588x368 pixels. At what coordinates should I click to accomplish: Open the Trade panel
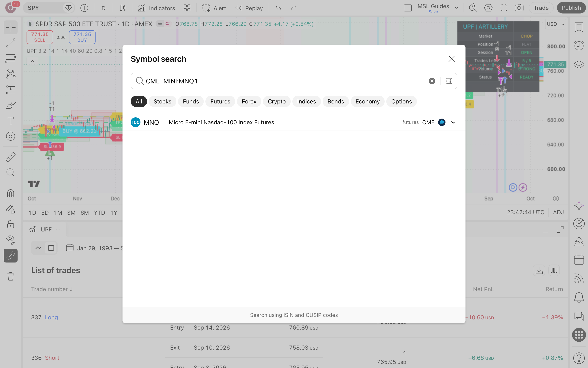[541, 8]
